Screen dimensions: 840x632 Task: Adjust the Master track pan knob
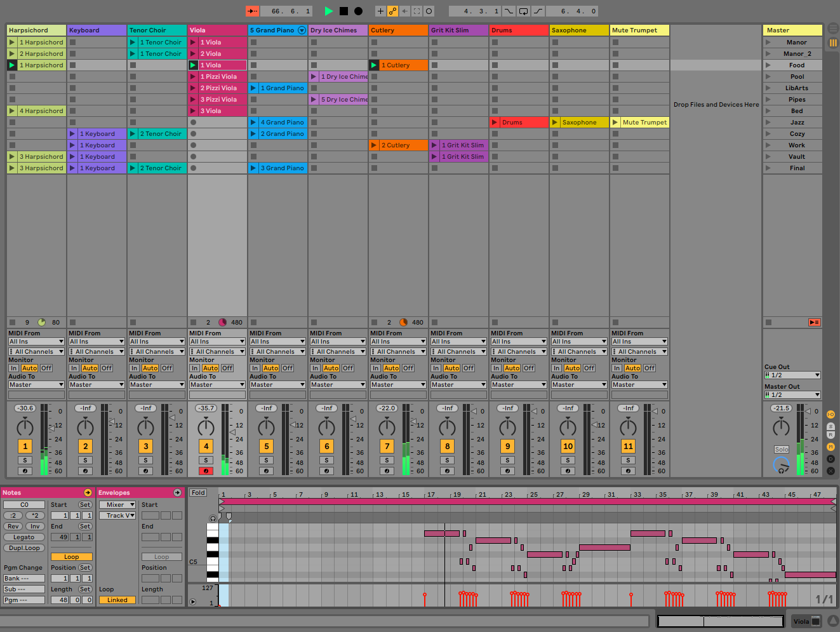pos(781,426)
